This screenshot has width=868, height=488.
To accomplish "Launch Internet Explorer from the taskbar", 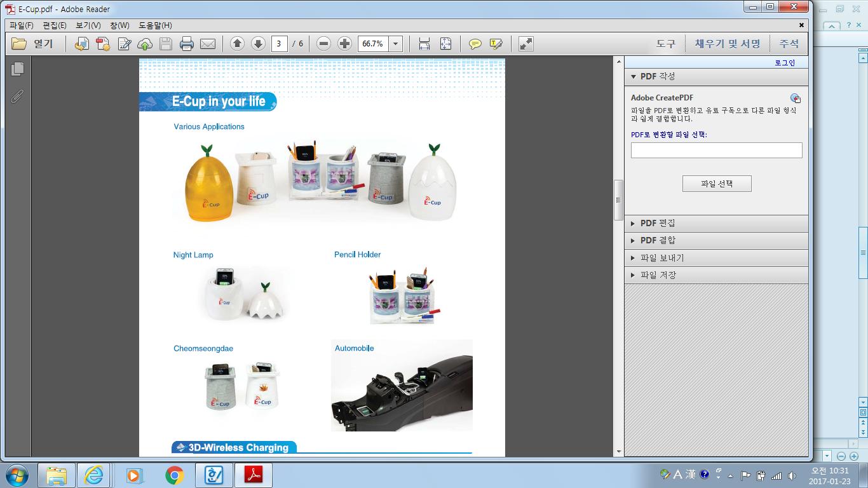I will (93, 475).
